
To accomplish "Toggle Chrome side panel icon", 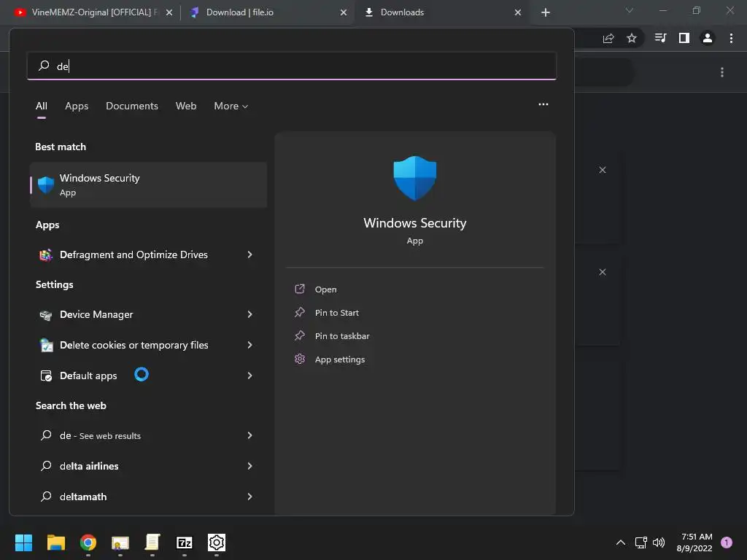I will click(x=684, y=38).
